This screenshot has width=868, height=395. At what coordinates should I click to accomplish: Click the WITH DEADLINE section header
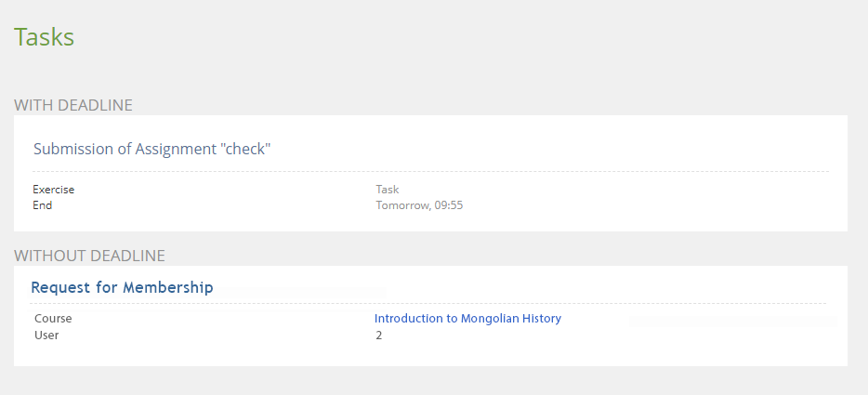(x=73, y=105)
